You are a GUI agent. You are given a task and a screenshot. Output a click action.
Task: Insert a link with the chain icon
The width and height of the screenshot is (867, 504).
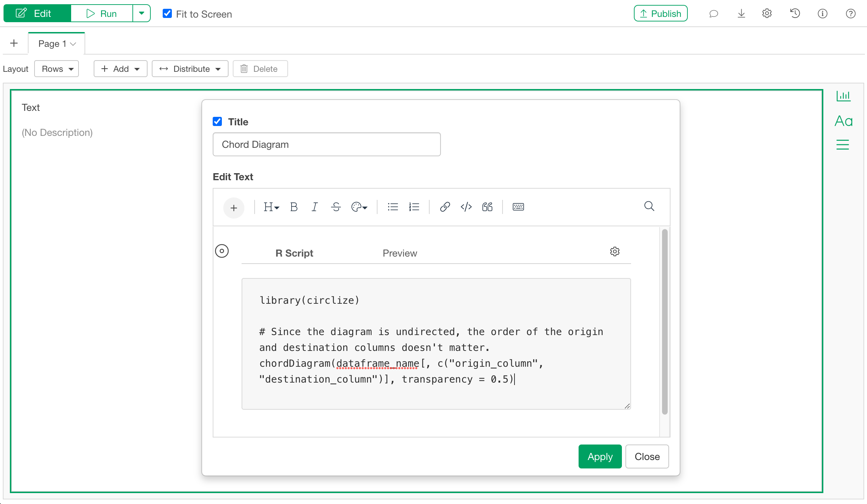tap(445, 207)
